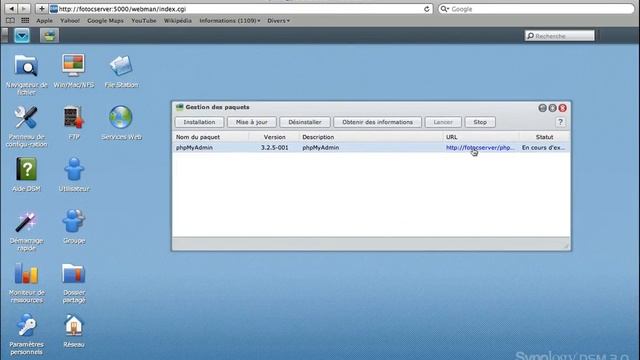Open Top Sites grid icon
This screenshot has height=360, width=640.
tap(25, 20)
